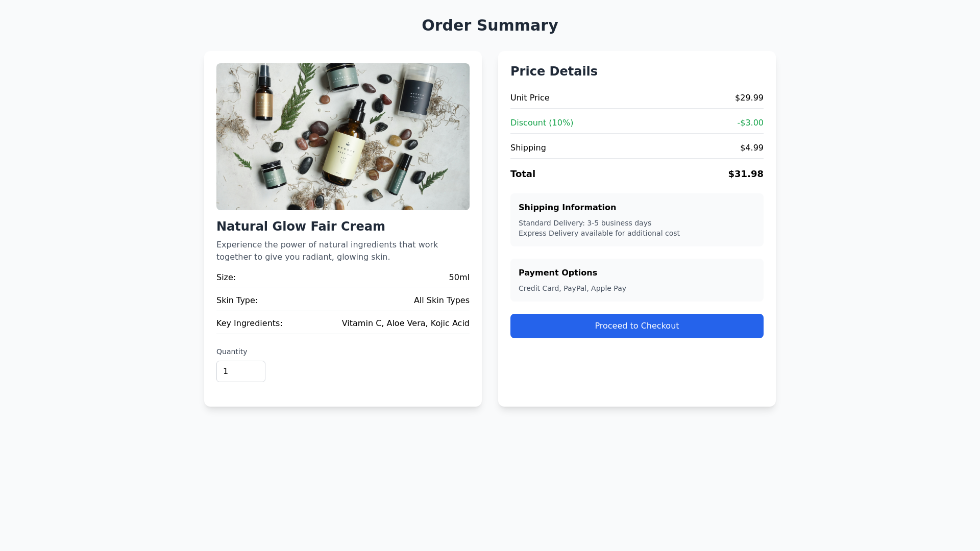Click the Proceed to Checkout button
The image size is (980, 551).
(x=636, y=326)
